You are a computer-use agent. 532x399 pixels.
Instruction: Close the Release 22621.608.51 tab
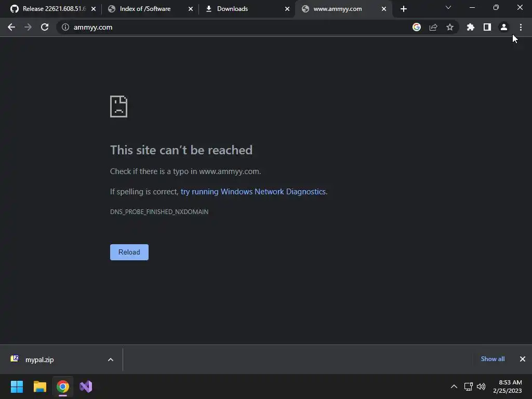point(94,9)
